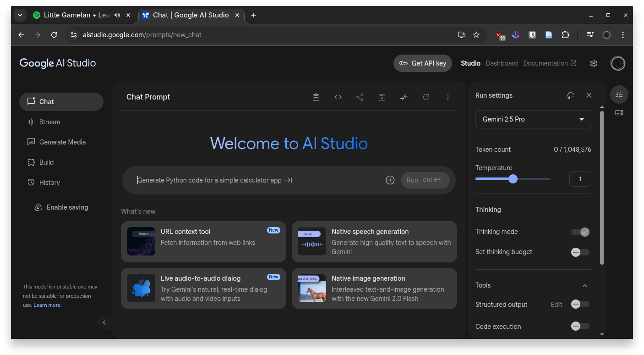The width and height of the screenshot is (644, 355).
Task: Open the prompt gallery icon below settings toggle
Action: coord(619,113)
